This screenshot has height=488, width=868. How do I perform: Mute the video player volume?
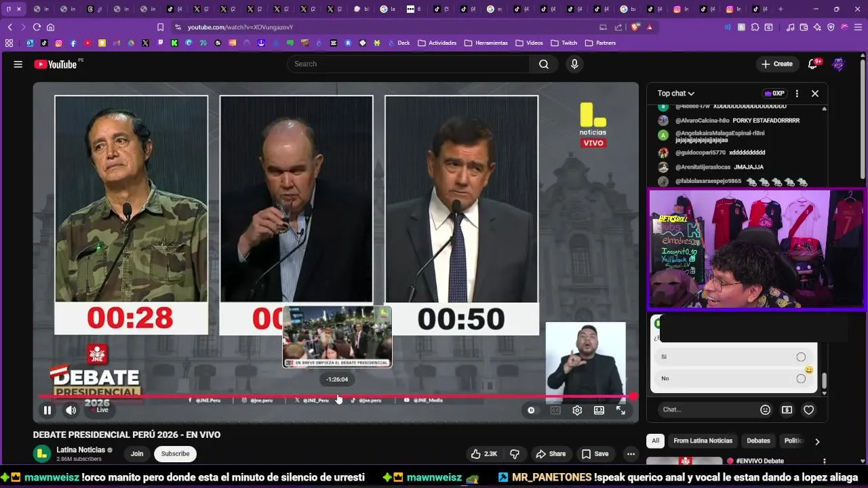click(x=71, y=410)
